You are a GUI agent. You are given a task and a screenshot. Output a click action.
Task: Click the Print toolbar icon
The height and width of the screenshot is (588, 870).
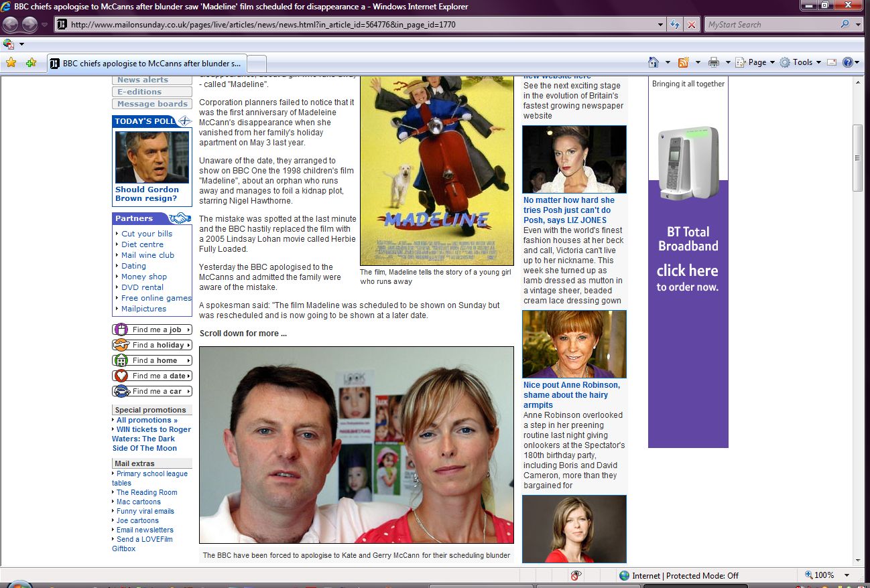click(714, 62)
